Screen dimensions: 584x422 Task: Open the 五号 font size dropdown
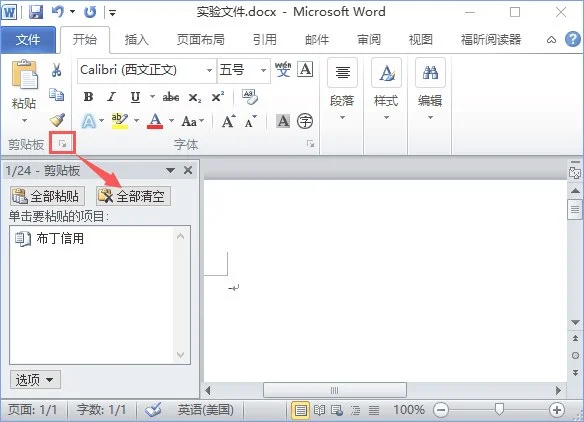click(263, 70)
